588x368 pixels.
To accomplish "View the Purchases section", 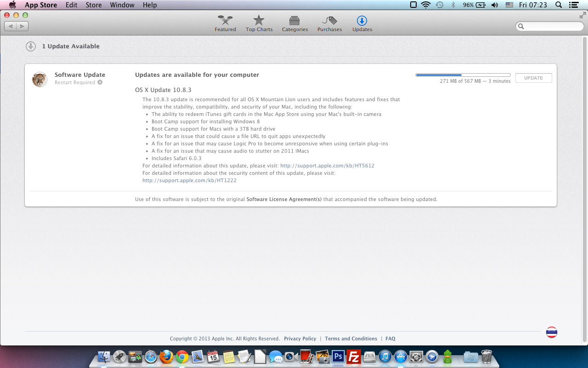I will point(329,23).
